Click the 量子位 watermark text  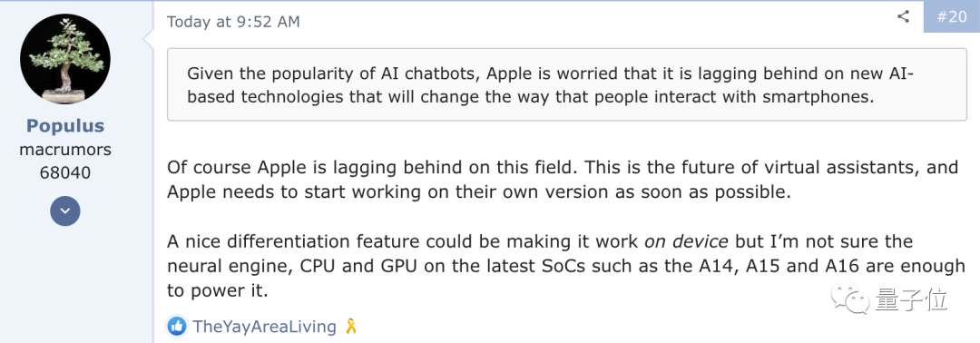coord(913,299)
